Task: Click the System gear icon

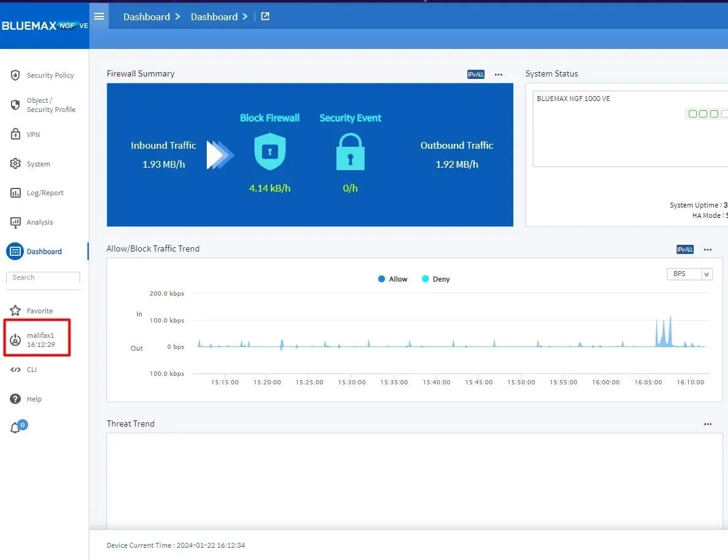Action: coord(15,163)
